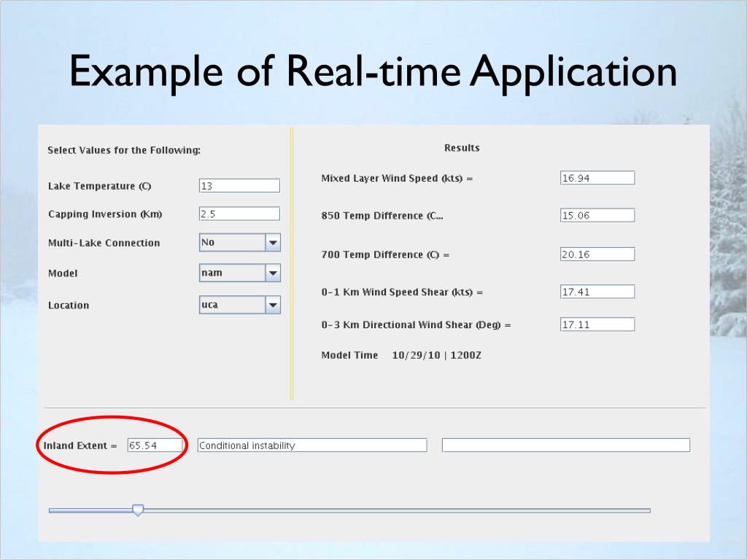Open the Multi-Lake Connection dropdown

(272, 243)
